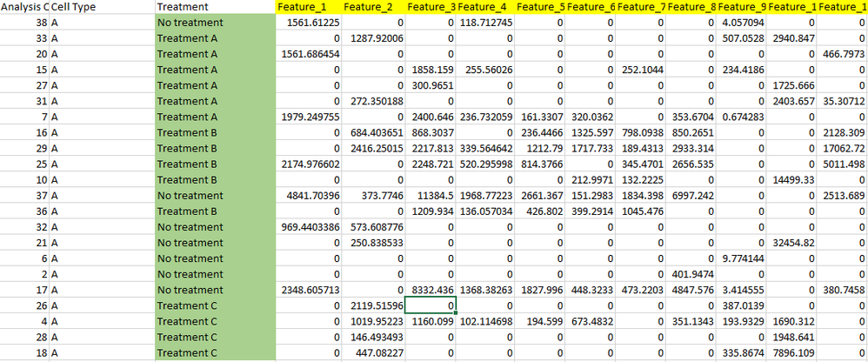Select cell containing 32454.82

pyautogui.click(x=792, y=243)
